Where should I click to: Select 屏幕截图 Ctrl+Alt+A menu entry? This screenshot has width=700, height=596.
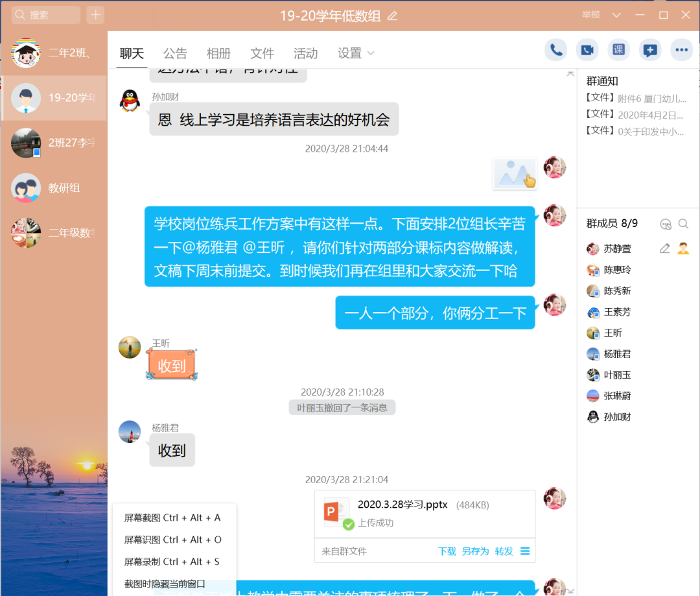(172, 518)
